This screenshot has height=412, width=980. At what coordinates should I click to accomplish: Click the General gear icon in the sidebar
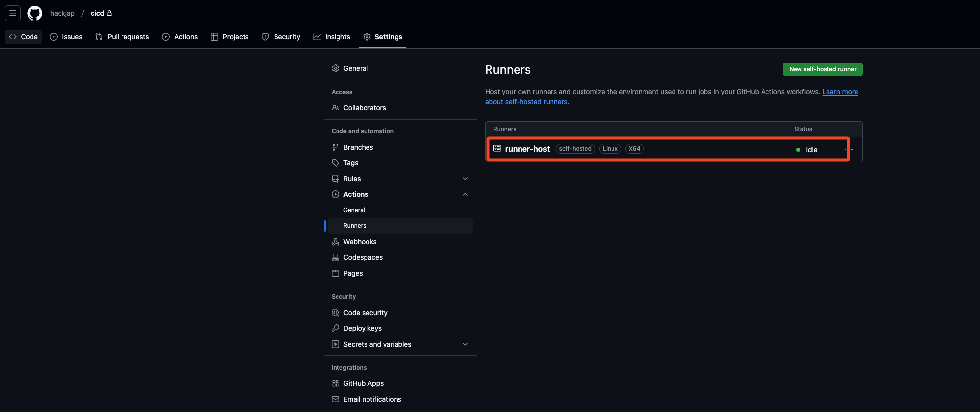coord(336,68)
